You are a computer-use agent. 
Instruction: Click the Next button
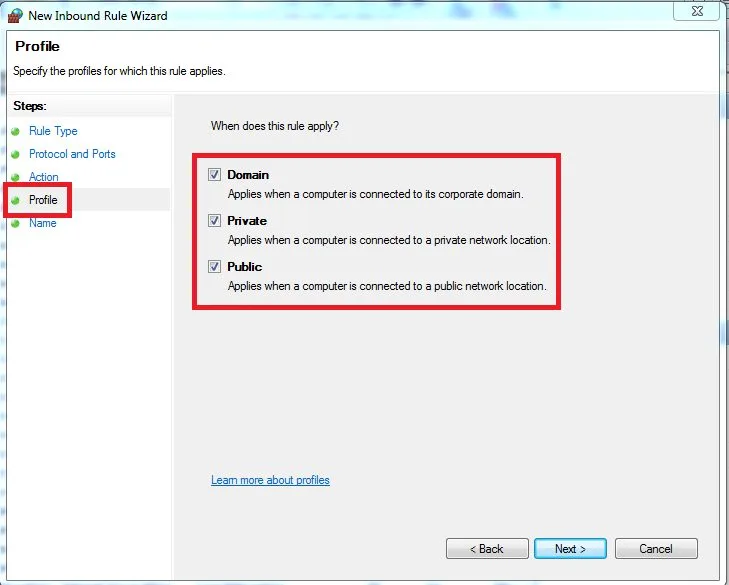(x=570, y=549)
